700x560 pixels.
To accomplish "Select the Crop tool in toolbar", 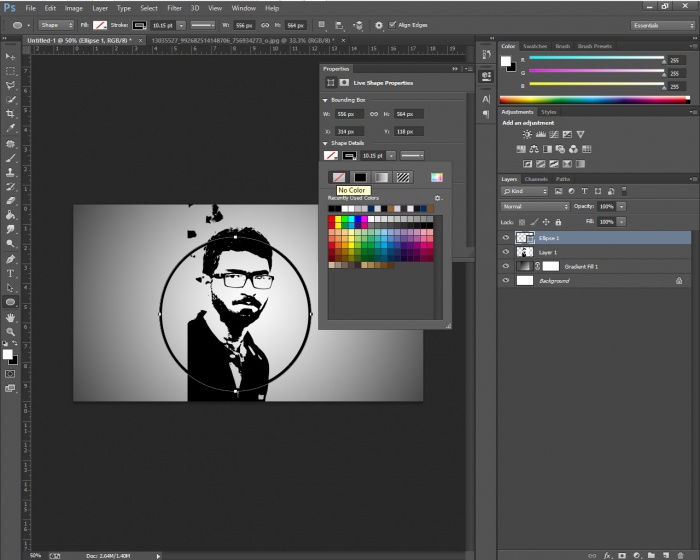I will click(10, 114).
